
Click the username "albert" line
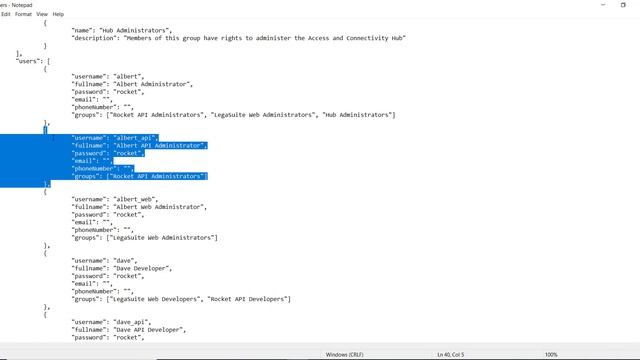point(108,76)
